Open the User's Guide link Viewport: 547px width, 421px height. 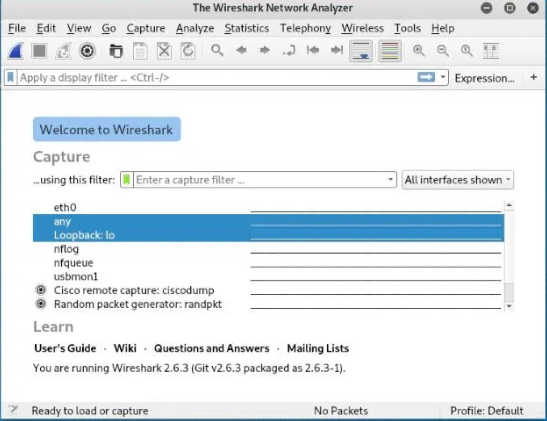pos(65,348)
